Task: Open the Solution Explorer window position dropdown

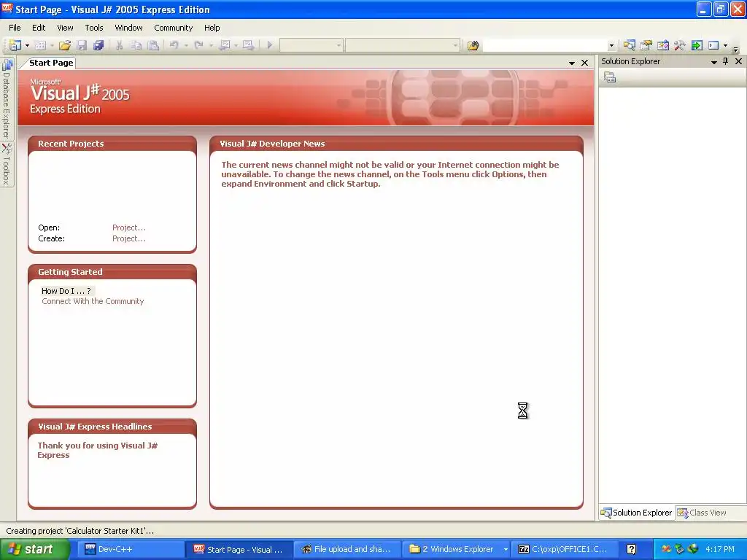Action: (x=713, y=62)
